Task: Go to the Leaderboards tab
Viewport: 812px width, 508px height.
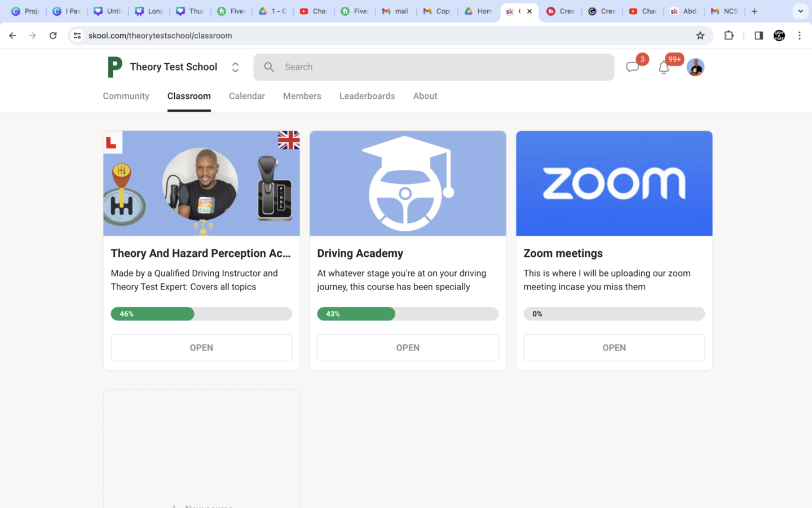Action: 367,96
